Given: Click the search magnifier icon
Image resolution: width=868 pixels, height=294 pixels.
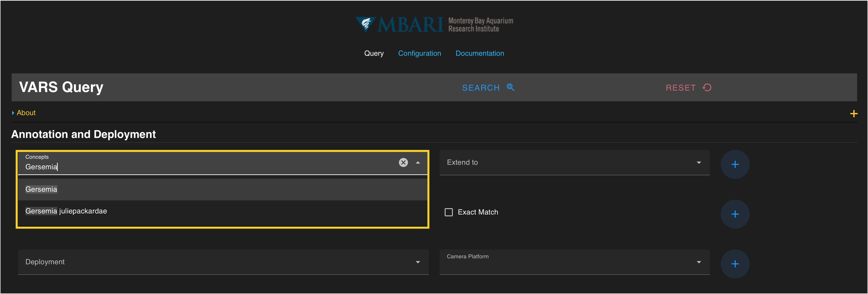Looking at the screenshot, I should [x=510, y=88].
